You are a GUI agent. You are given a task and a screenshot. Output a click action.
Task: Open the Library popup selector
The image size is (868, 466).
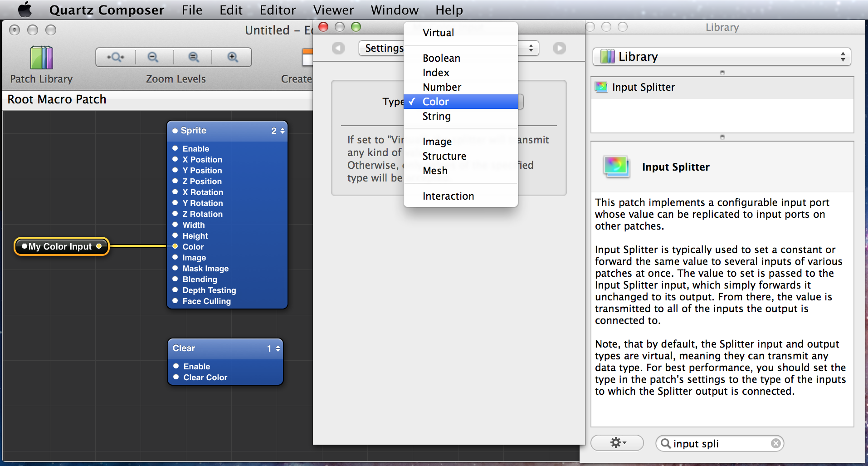pos(722,57)
